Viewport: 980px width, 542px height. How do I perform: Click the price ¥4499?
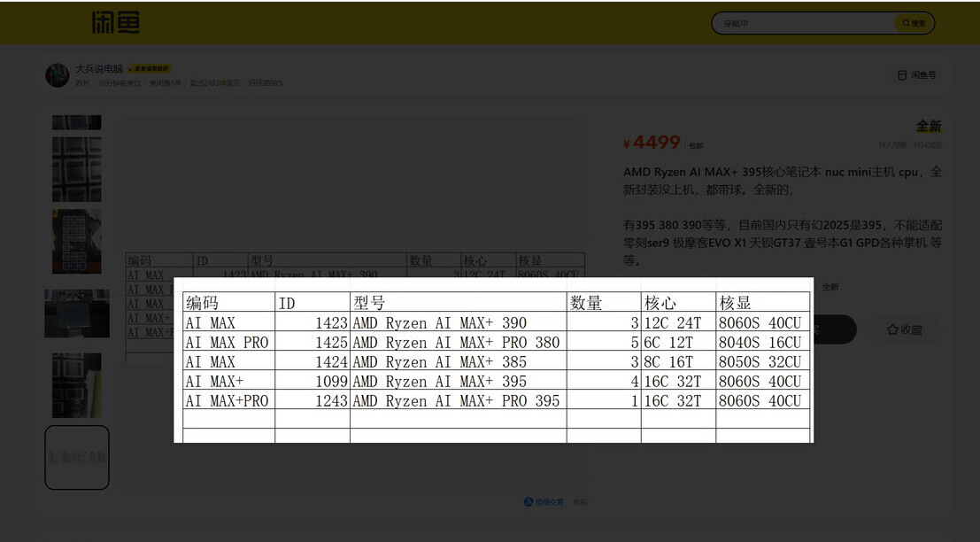652,143
